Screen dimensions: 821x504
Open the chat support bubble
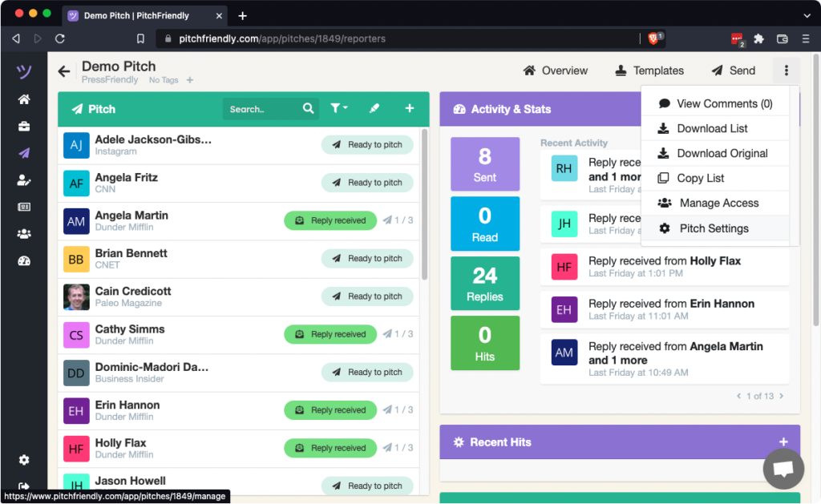coord(783,468)
